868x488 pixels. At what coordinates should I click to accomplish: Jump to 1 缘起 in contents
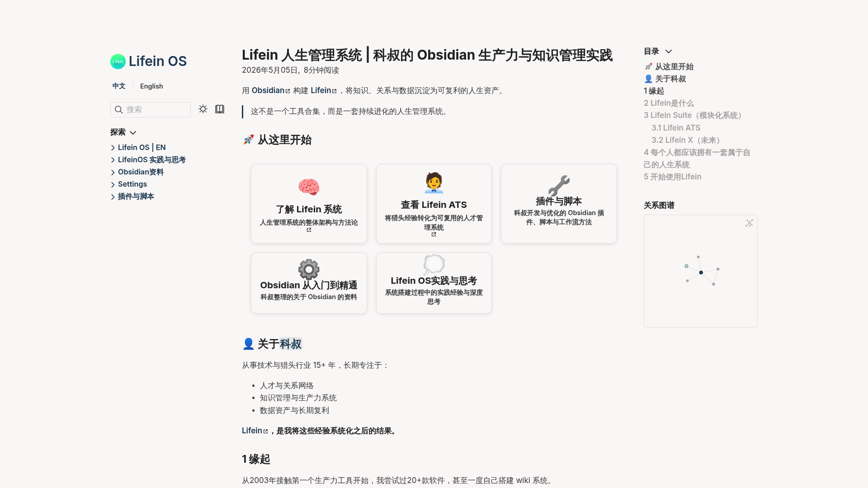pos(654,91)
